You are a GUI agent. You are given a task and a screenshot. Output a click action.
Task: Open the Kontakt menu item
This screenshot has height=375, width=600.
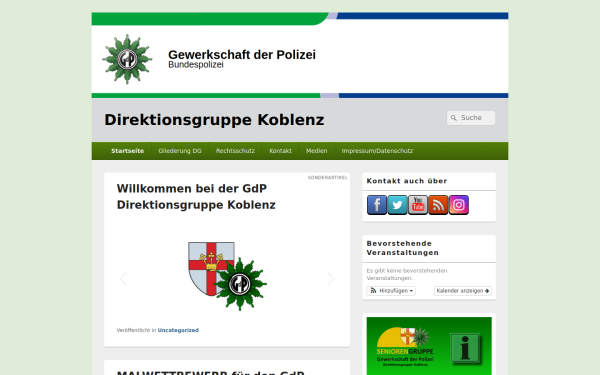tap(280, 151)
